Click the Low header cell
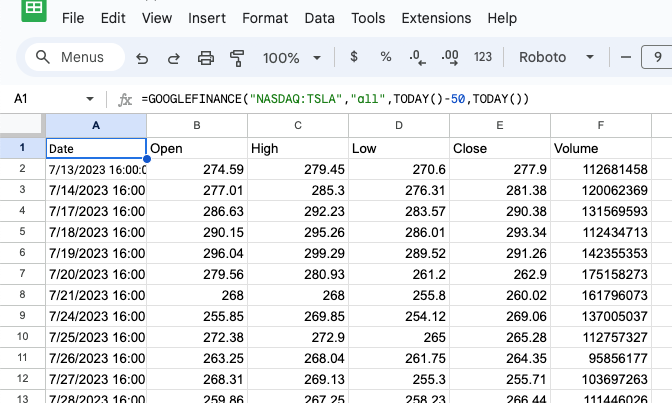This screenshot has height=403, width=672. [399, 148]
